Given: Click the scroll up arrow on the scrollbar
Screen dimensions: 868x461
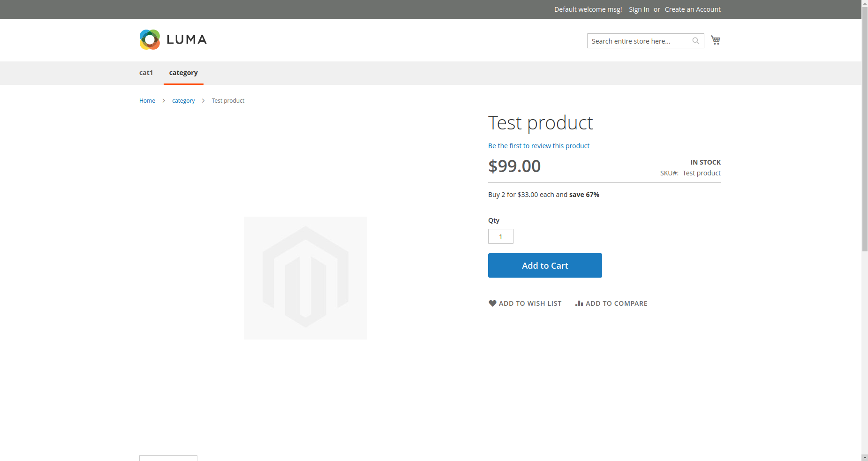Looking at the screenshot, I should coord(864,4).
